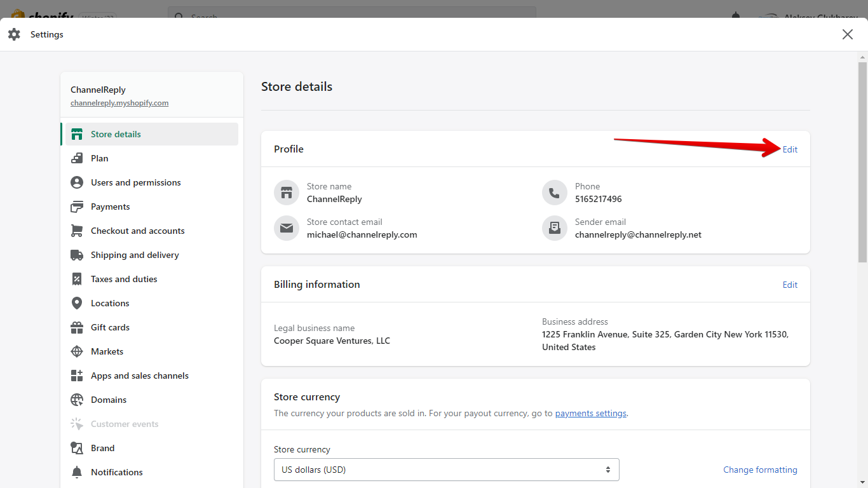
Task: Click the store name value ChannelReply
Action: click(334, 199)
